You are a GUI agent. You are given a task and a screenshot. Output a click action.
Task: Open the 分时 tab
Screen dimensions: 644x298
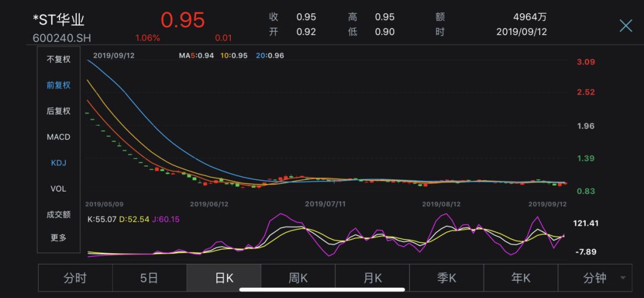click(x=75, y=278)
